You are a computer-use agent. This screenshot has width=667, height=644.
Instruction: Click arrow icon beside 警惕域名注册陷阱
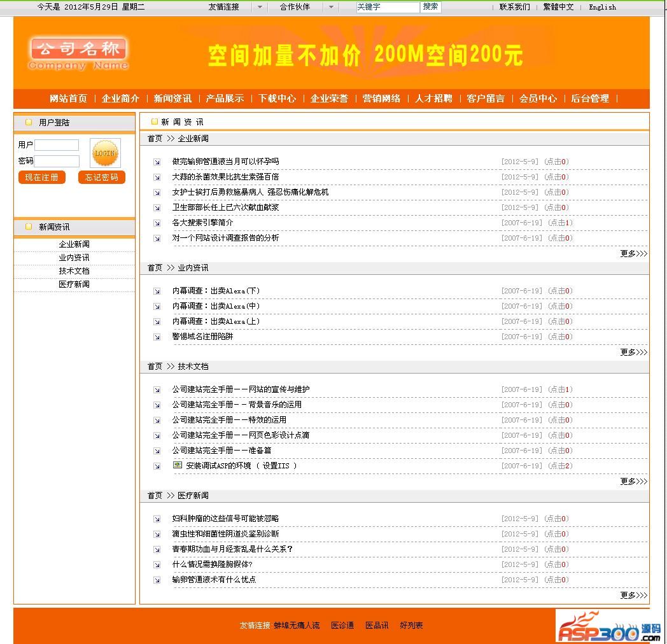click(x=157, y=337)
